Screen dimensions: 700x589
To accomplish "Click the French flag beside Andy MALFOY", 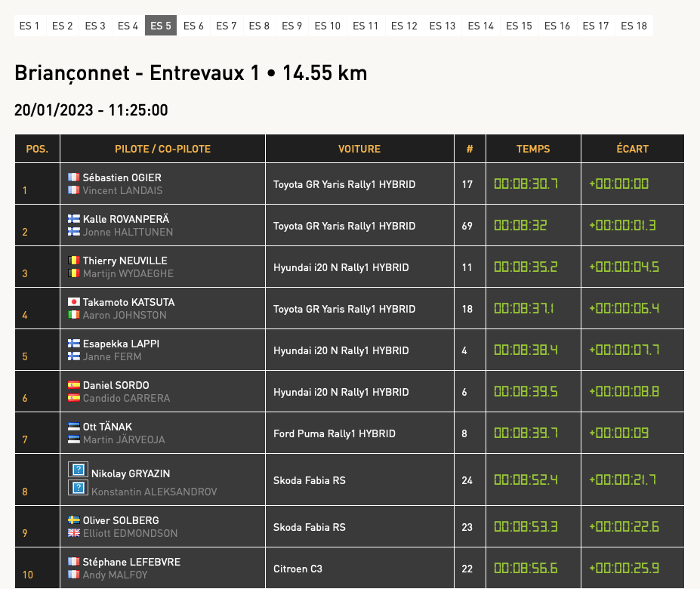I will click(x=74, y=575).
